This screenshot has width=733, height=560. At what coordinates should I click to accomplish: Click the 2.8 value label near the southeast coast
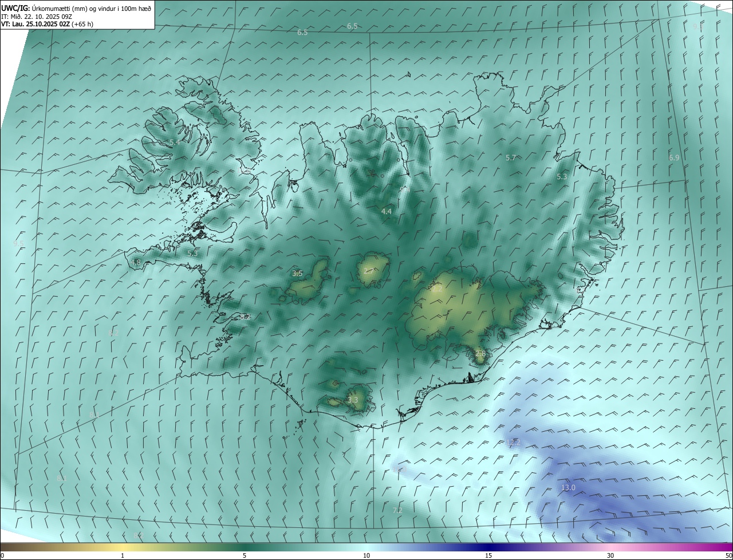pos(480,354)
